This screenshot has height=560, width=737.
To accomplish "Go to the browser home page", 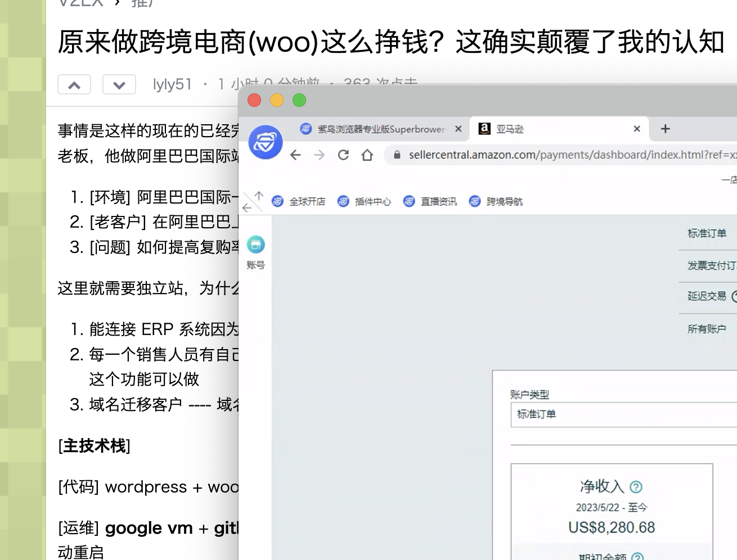I will tap(367, 155).
